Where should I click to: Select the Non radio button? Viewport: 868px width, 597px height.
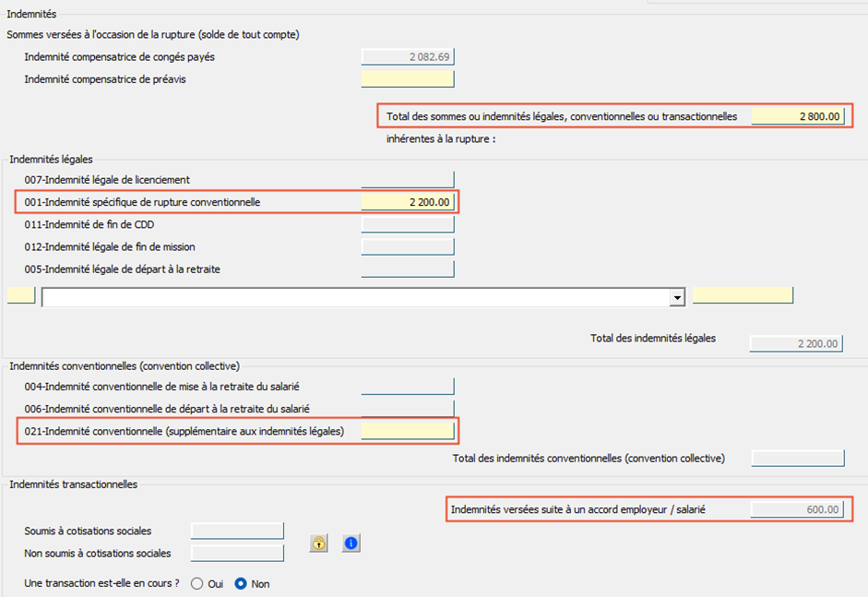click(241, 584)
